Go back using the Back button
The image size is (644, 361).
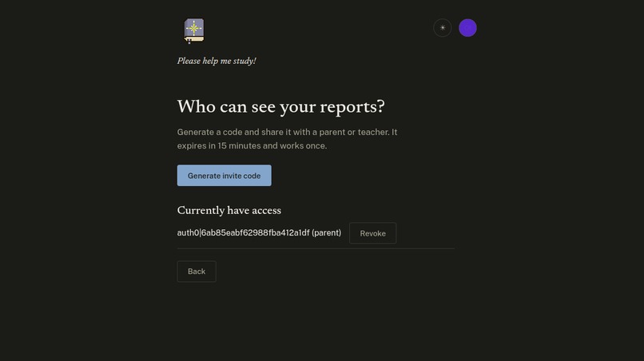(197, 272)
